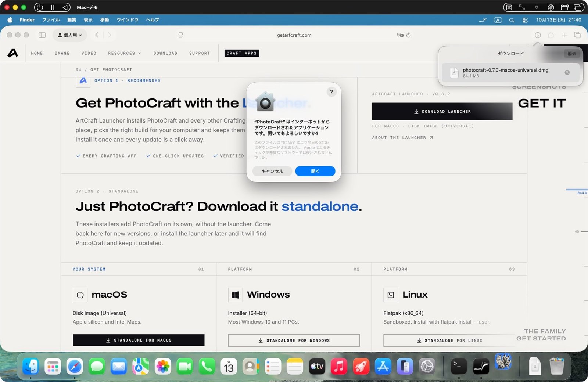Click the help question mark in the dialog
The height and width of the screenshot is (382, 588).
click(x=331, y=92)
